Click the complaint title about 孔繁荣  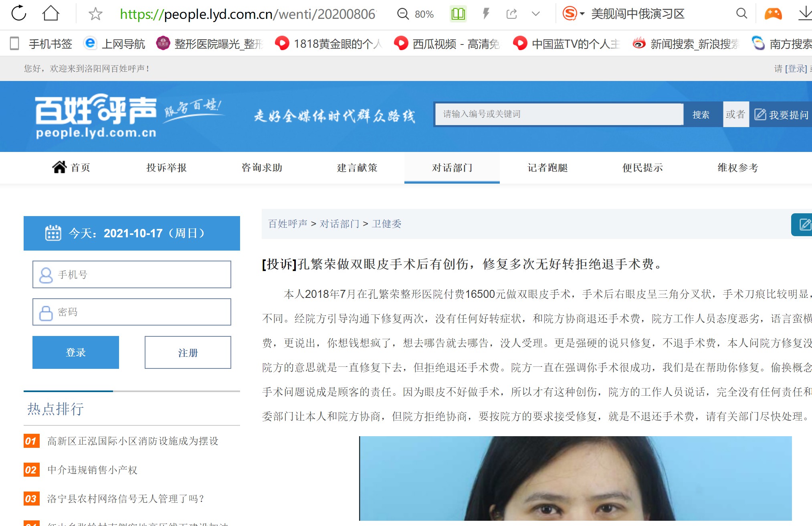[x=462, y=264]
